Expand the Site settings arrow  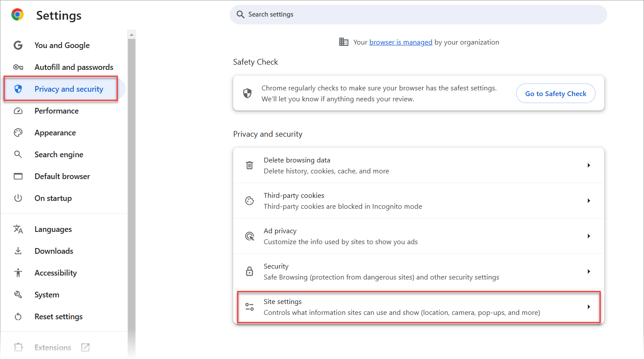click(589, 307)
